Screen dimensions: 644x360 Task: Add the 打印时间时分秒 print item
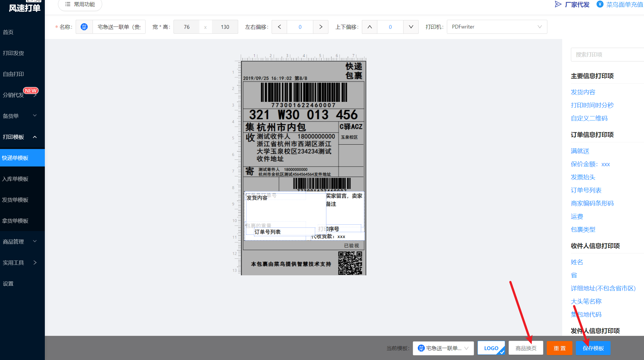coord(592,105)
